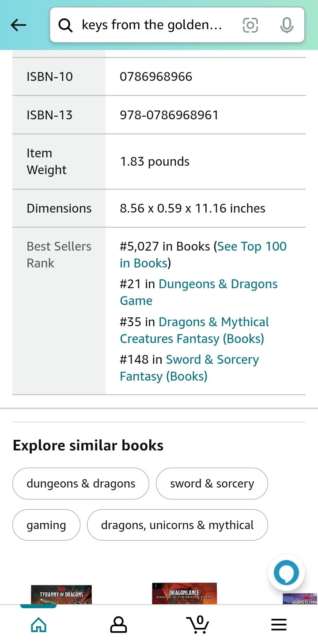
Task: Tap the search magnifier icon
Action: click(65, 25)
